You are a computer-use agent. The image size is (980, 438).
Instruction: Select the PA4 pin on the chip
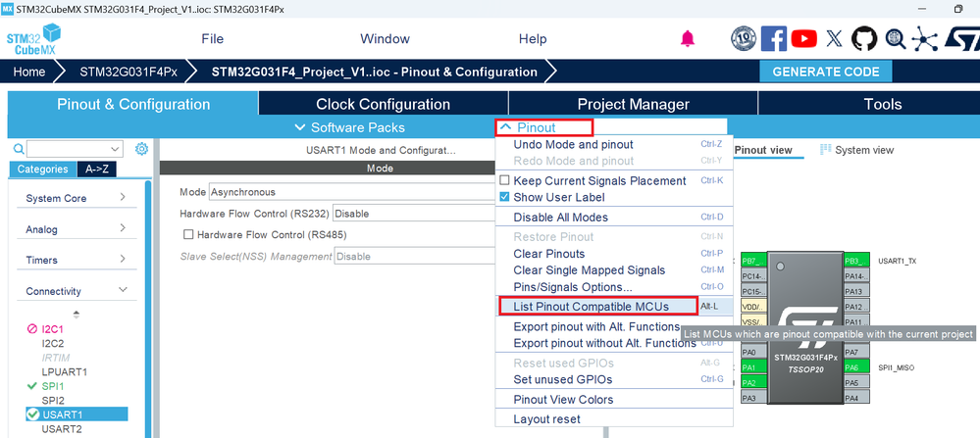[856, 398]
